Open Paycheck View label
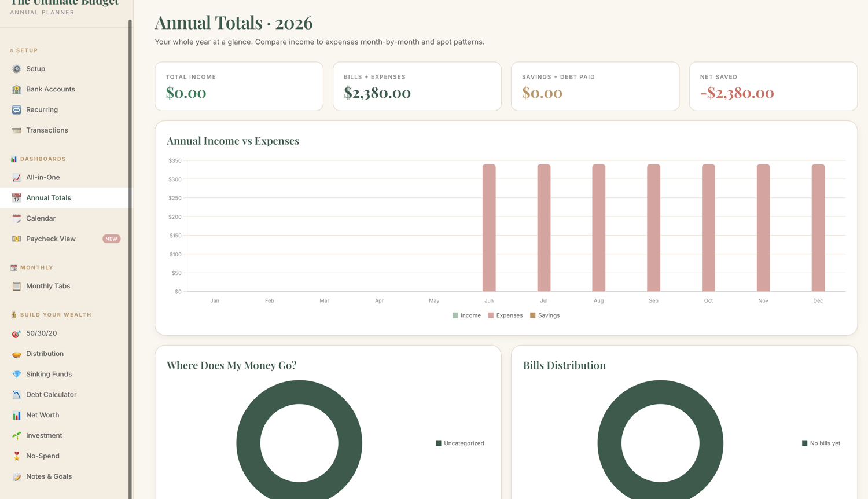868x499 pixels. 51,239
